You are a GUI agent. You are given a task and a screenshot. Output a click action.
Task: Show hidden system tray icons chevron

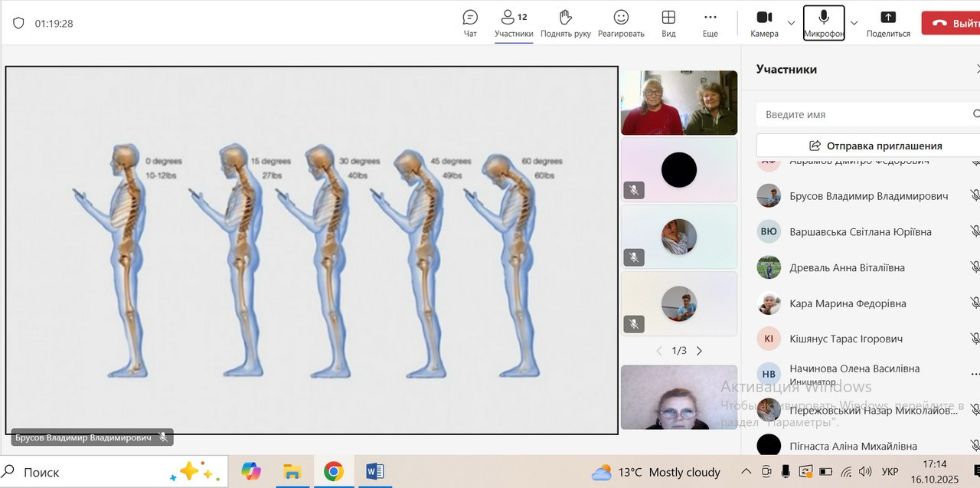coord(746,471)
